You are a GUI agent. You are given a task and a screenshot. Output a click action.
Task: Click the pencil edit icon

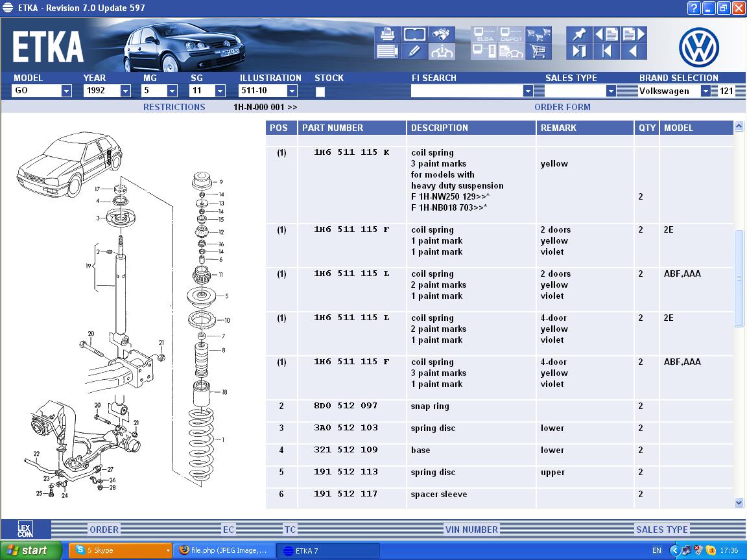pyautogui.click(x=415, y=51)
